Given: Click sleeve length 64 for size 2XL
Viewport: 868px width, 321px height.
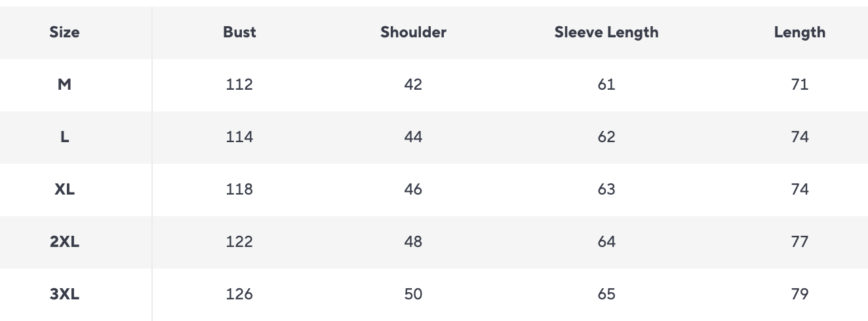Looking at the screenshot, I should click(x=606, y=242).
